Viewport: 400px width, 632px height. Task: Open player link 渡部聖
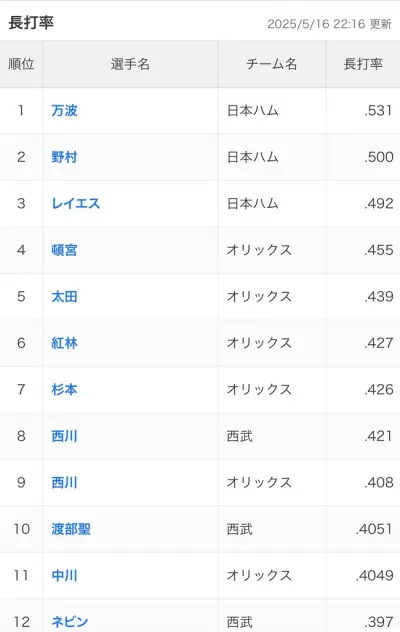coord(71,529)
